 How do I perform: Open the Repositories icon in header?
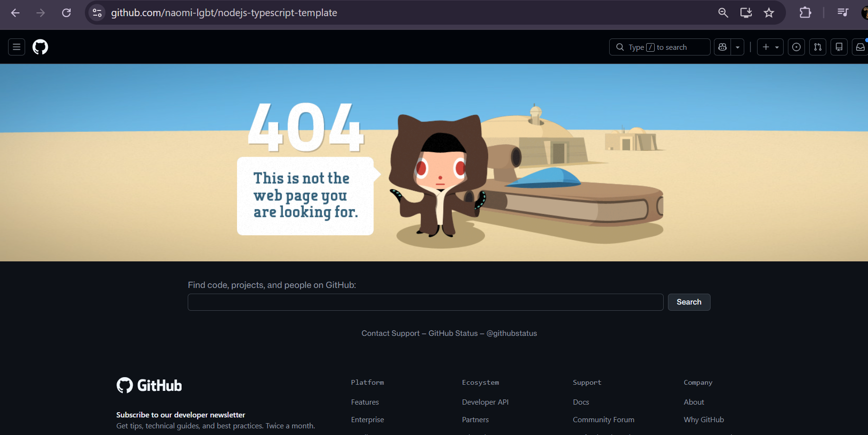coord(839,47)
